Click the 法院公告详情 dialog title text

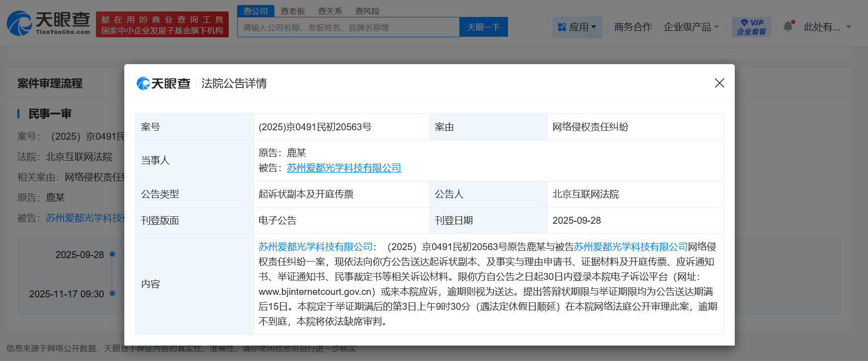coord(234,84)
